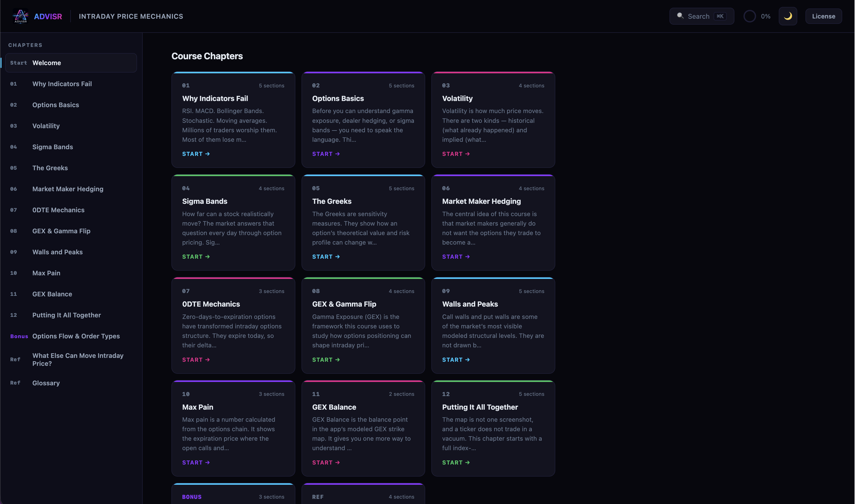Open Sigma Bands in the sidebar
The image size is (855, 504).
tap(71, 147)
